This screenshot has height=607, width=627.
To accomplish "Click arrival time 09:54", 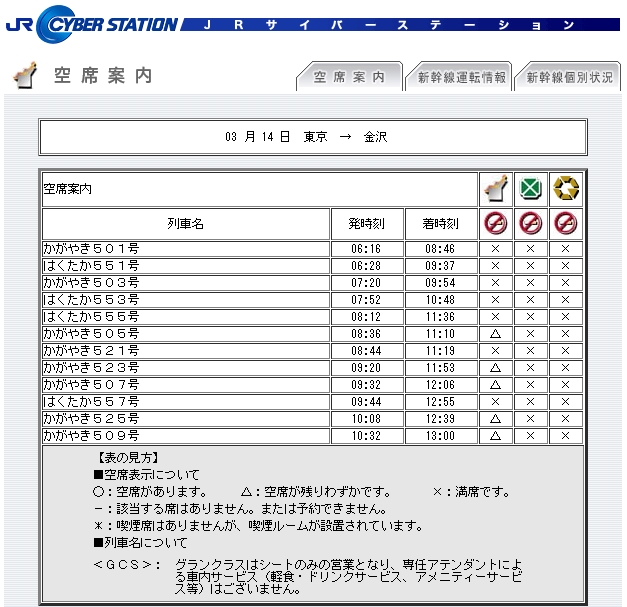I will click(x=440, y=283).
